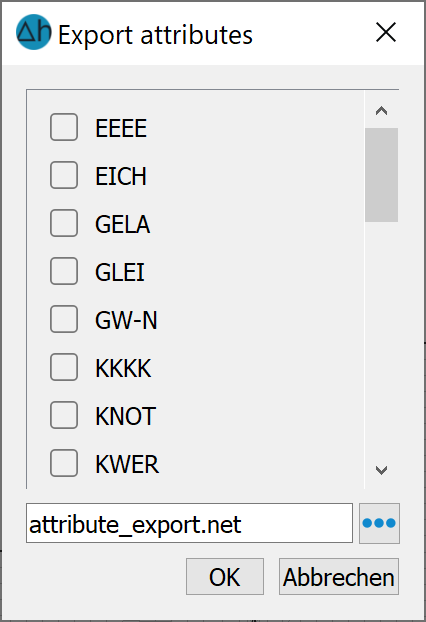This screenshot has height=622, width=426.
Task: Select the GLEI attribute checkbox
Action: (x=64, y=271)
